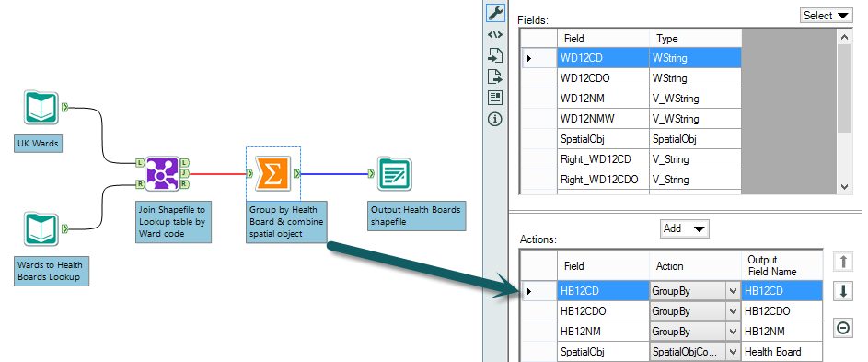Click the WString type cell for WD12CDO
Screen dimensions: 868x362
tap(695, 78)
